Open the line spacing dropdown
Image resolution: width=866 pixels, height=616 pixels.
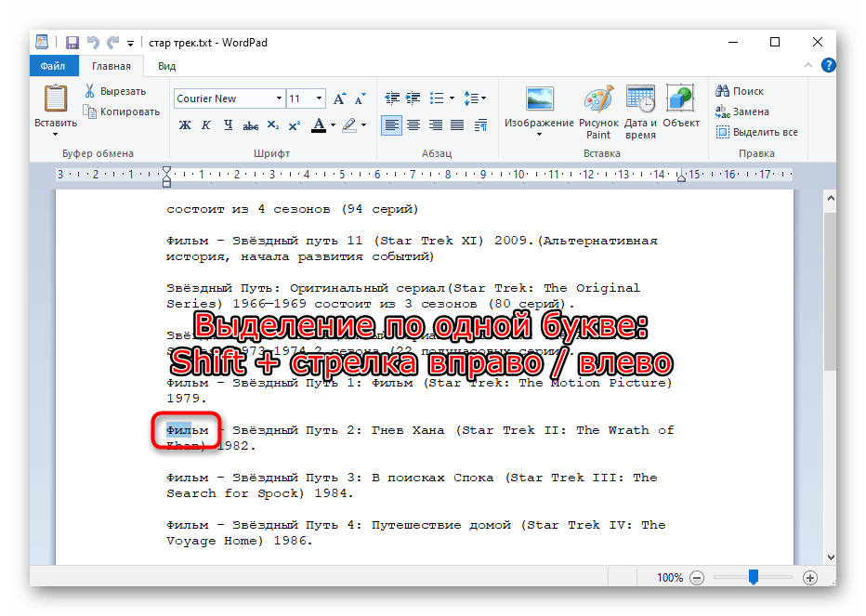click(475, 98)
